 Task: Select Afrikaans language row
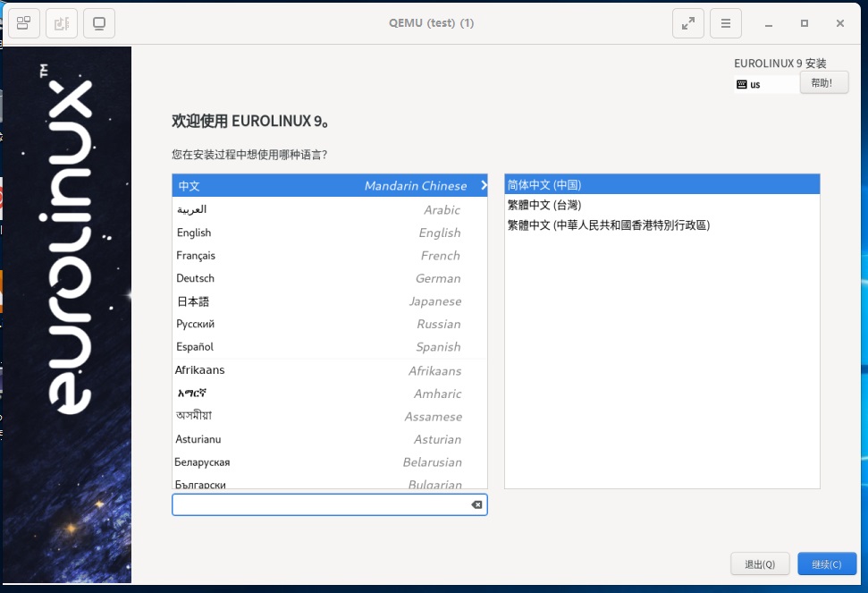click(x=330, y=370)
